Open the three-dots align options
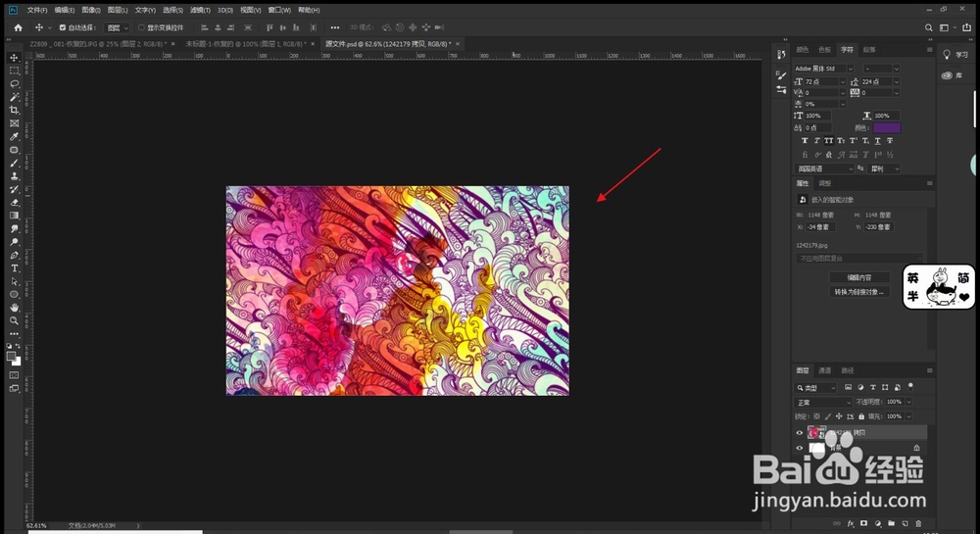Viewport: 980px width, 534px height. point(335,27)
